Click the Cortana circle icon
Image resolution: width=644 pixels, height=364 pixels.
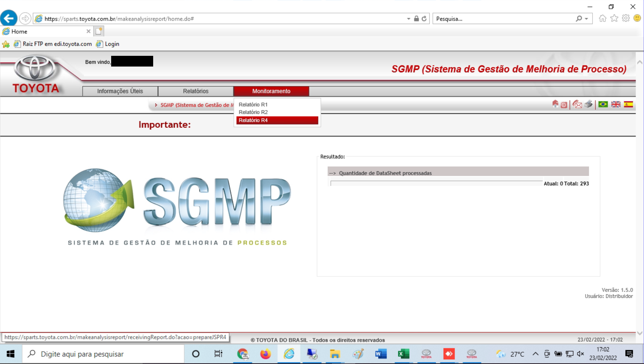coord(196,354)
